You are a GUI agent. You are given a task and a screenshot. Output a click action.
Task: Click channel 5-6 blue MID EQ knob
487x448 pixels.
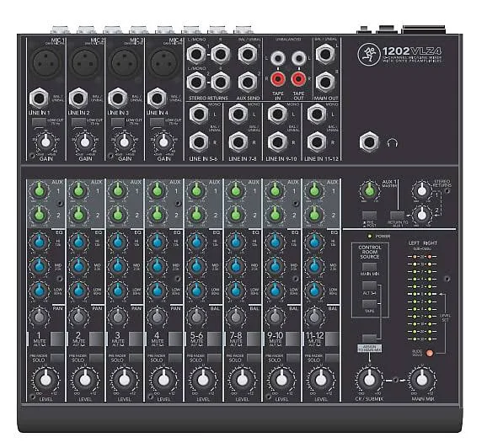point(196,266)
